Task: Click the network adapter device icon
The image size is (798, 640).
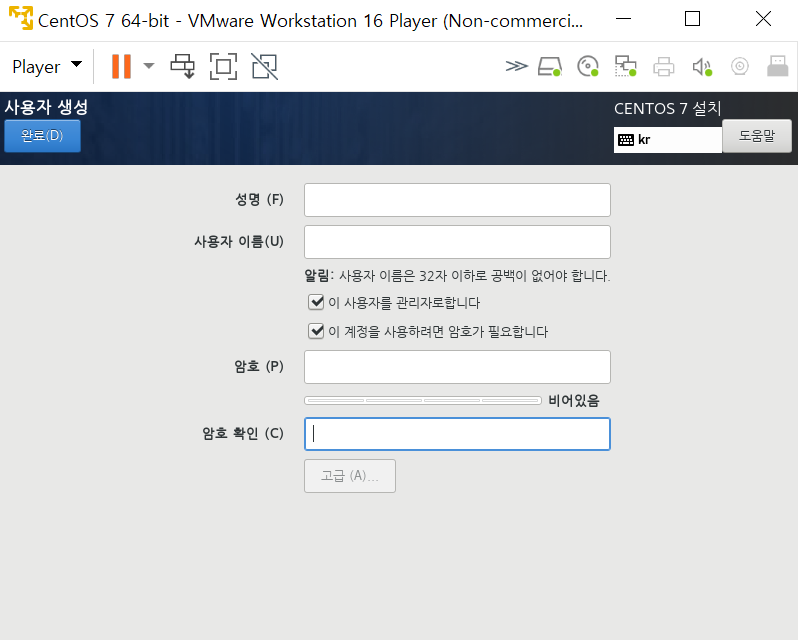Action: (625, 67)
